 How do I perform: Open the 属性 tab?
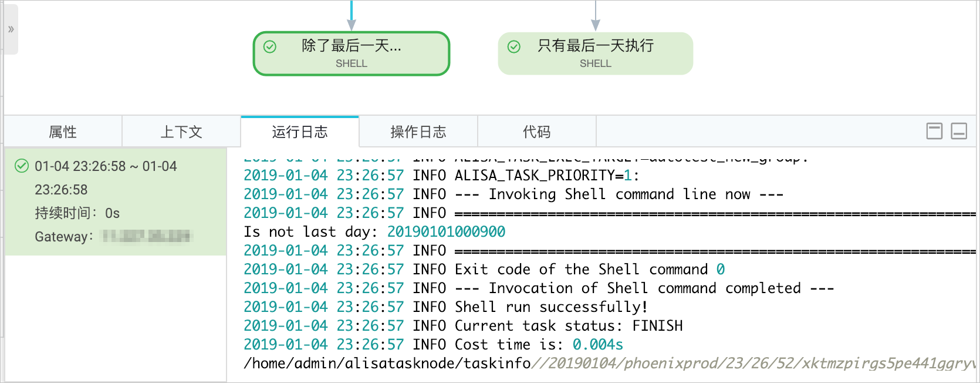[63, 132]
